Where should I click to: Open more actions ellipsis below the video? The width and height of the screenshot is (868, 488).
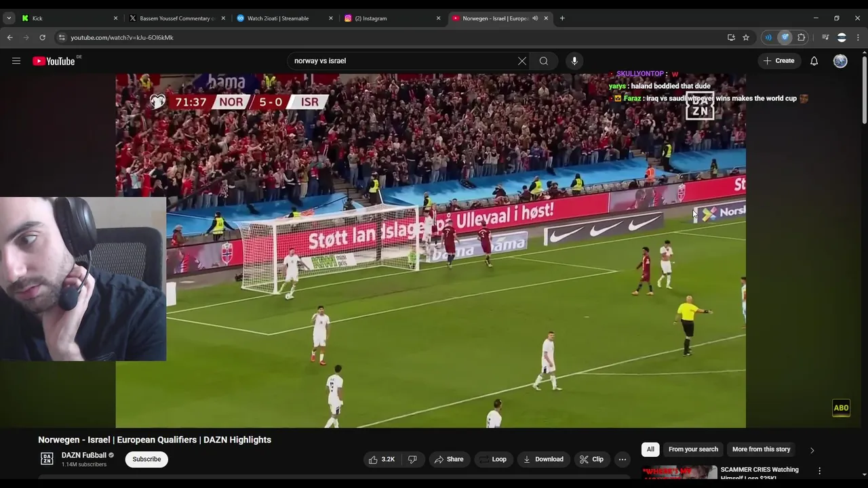[x=622, y=460]
